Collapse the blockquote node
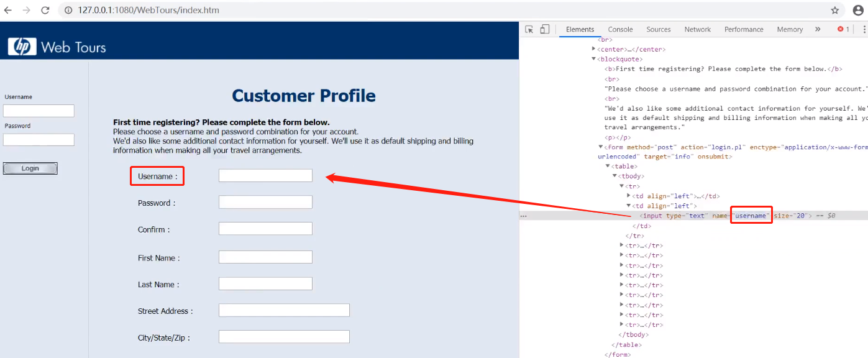Viewport: 868px width, 358px height. tap(594, 59)
